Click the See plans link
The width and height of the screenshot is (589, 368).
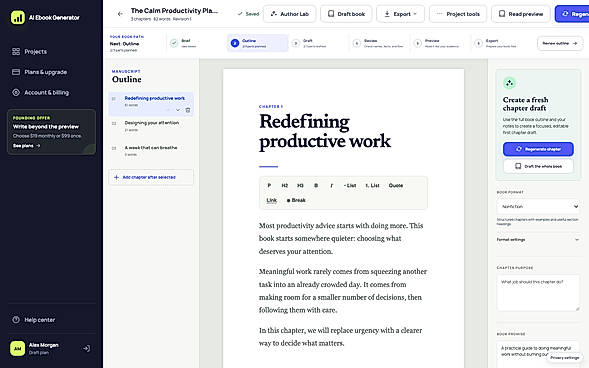(26, 146)
